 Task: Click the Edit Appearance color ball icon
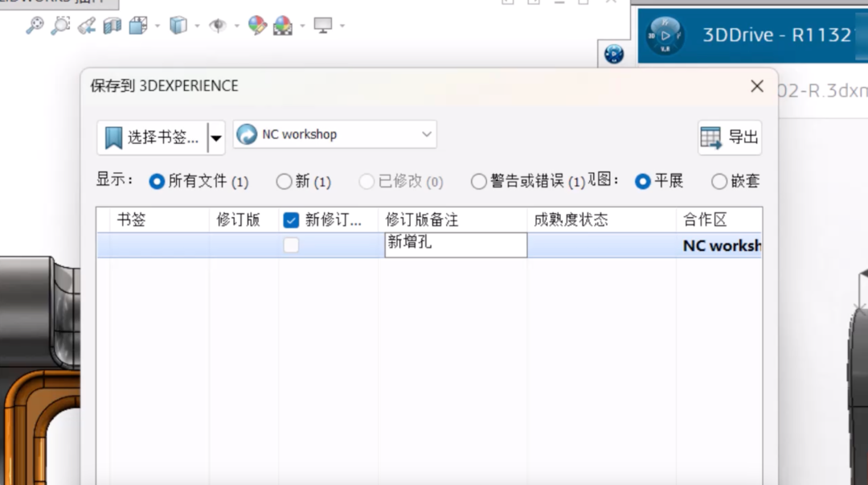[257, 26]
